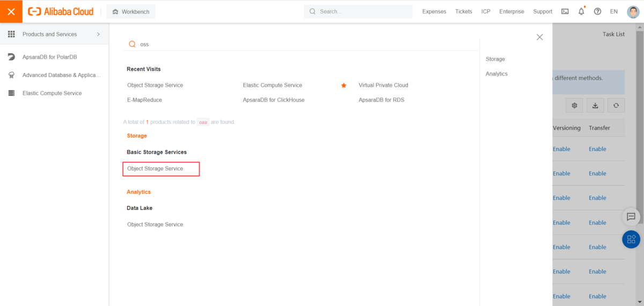Viewport: 644px width, 306px height.
Task: Open Elastic Compute Service in sidebar
Action: point(52,93)
